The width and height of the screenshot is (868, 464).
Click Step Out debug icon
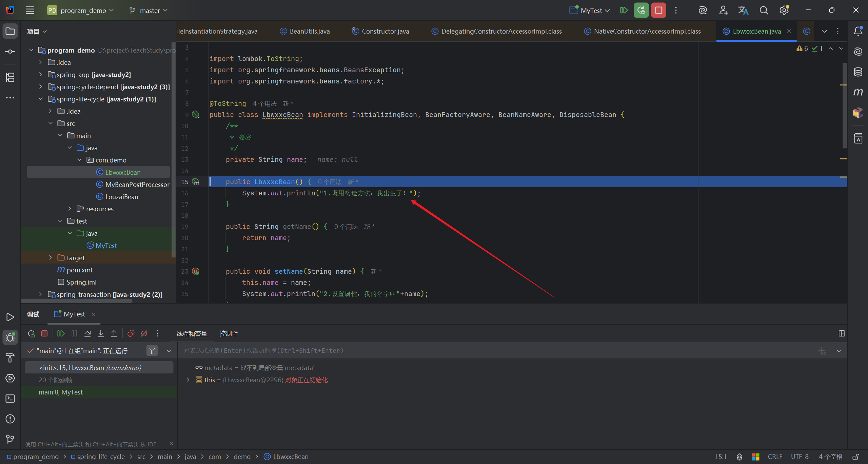tap(114, 334)
